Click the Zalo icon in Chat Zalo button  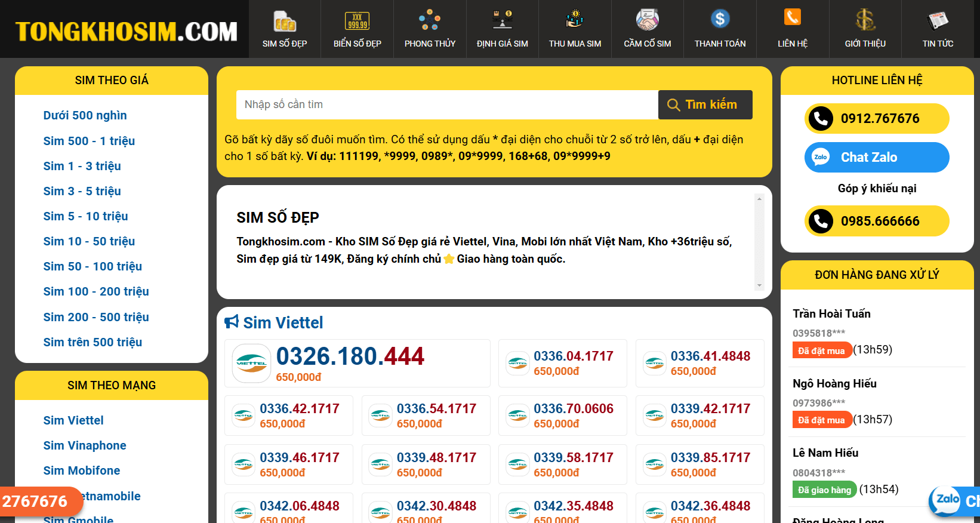pos(821,157)
